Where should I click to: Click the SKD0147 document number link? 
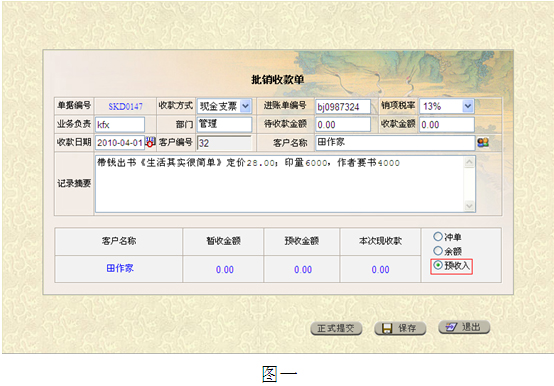pyautogui.click(x=125, y=106)
